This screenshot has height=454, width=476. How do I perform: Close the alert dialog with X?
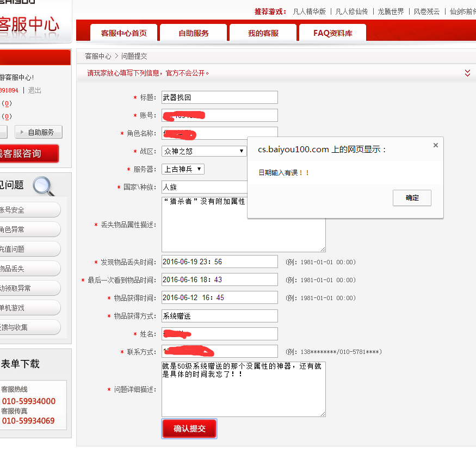(x=435, y=145)
